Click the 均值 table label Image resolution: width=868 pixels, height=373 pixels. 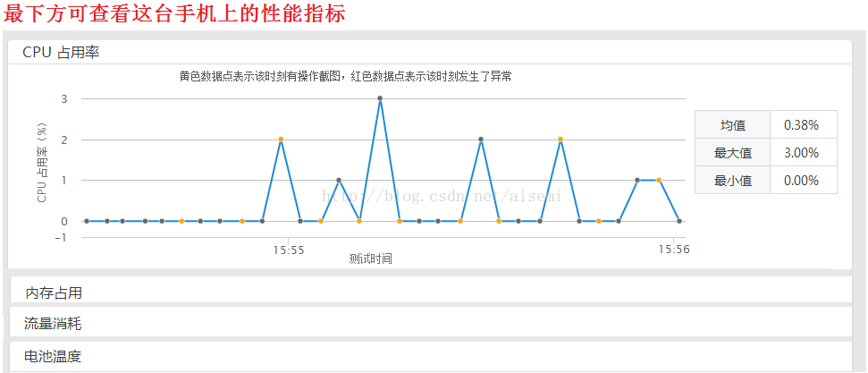pos(732,125)
